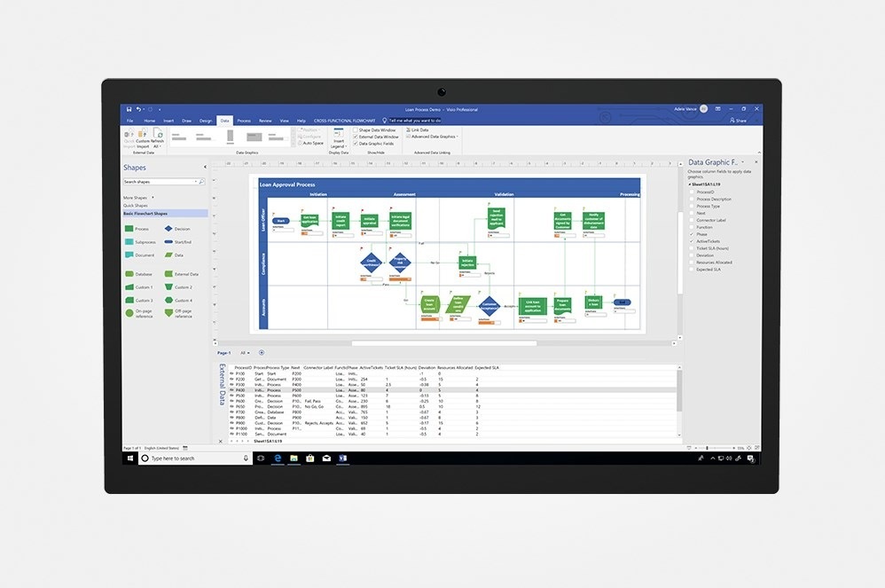Select the Database shape
Image resolution: width=885 pixels, height=588 pixels.
[x=129, y=274]
